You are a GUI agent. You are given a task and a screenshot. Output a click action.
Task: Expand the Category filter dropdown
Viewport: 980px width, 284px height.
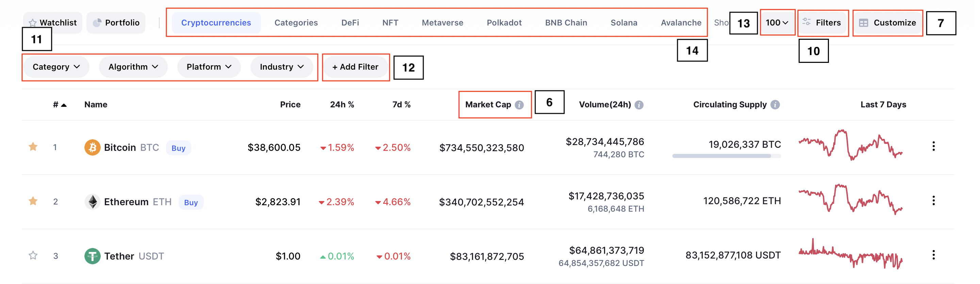point(56,67)
